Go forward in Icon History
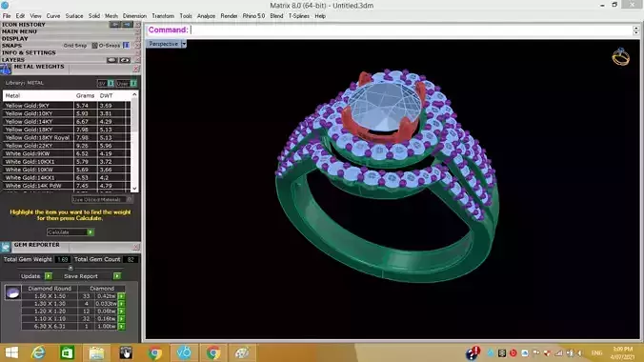The image size is (644, 362). pos(128,25)
